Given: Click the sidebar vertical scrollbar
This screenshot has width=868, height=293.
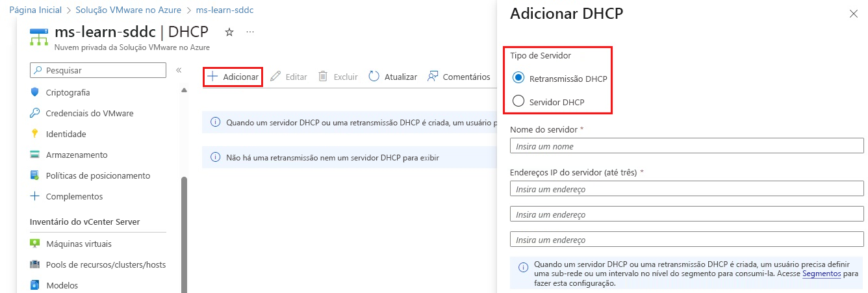Looking at the screenshot, I should pyautogui.click(x=184, y=234).
